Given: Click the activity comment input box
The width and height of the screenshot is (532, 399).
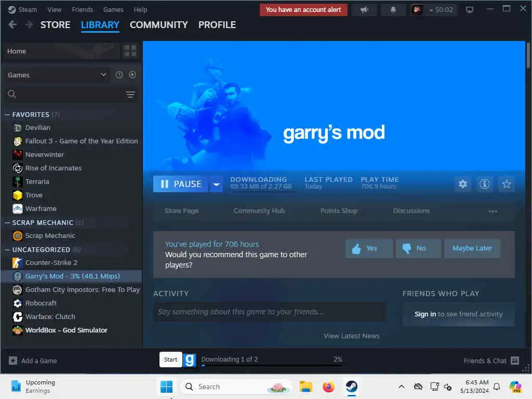Looking at the screenshot, I should 270,312.
